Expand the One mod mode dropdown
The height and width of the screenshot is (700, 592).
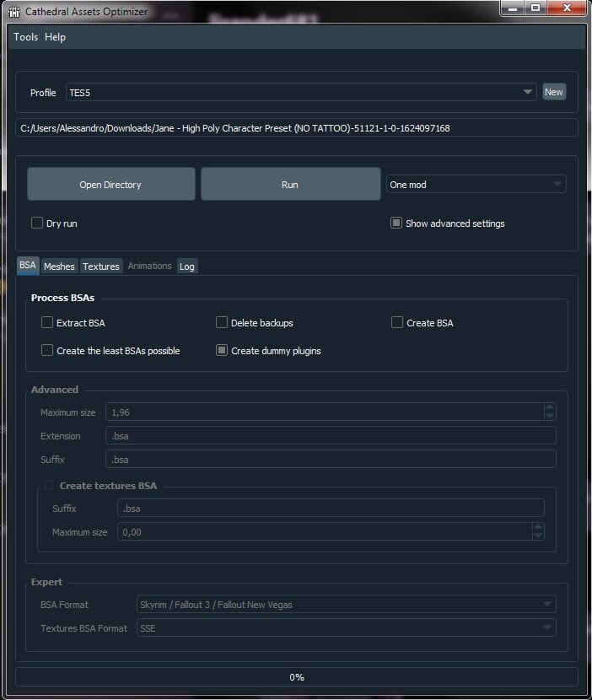pyautogui.click(x=476, y=185)
